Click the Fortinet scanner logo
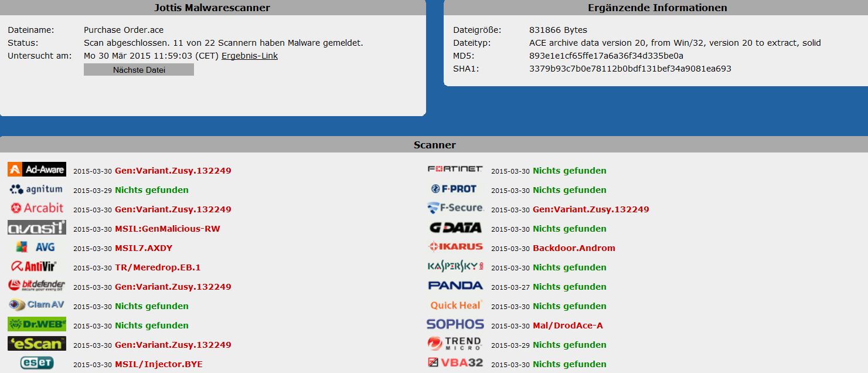The width and height of the screenshot is (868, 373). click(455, 169)
